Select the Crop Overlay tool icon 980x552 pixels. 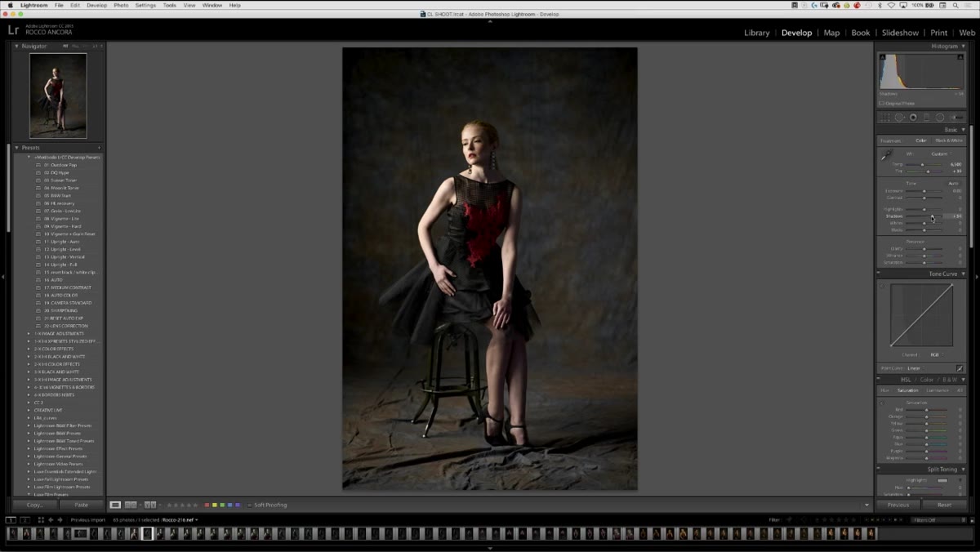pyautogui.click(x=886, y=118)
